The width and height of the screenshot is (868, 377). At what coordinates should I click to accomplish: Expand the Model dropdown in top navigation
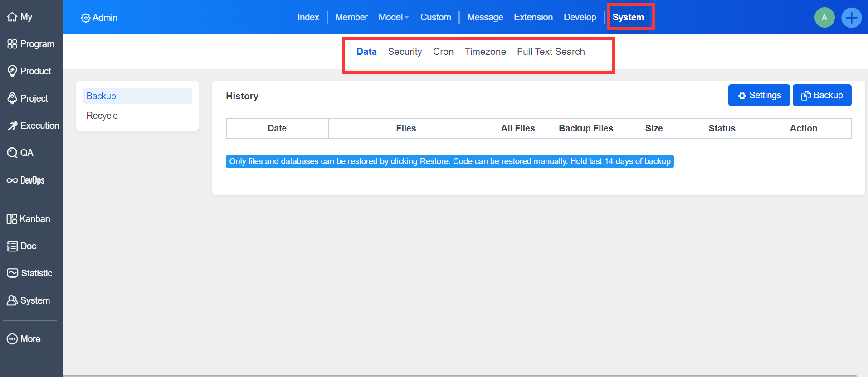[x=393, y=17]
